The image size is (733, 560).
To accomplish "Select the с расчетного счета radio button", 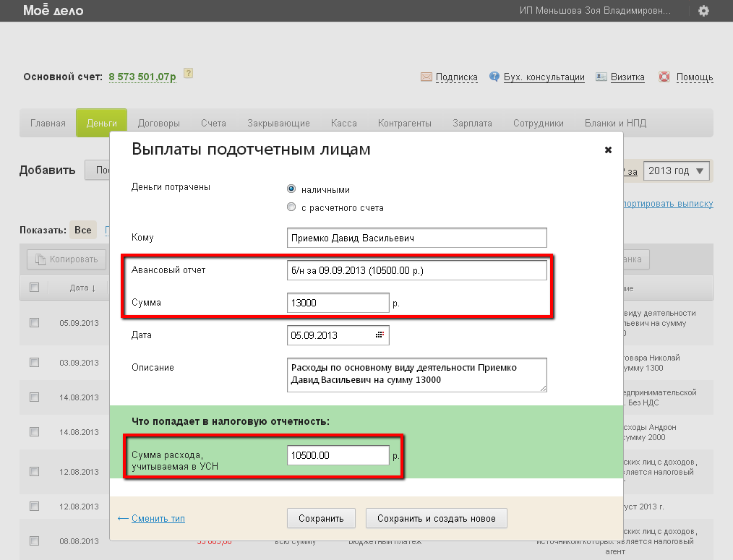I will [x=291, y=207].
